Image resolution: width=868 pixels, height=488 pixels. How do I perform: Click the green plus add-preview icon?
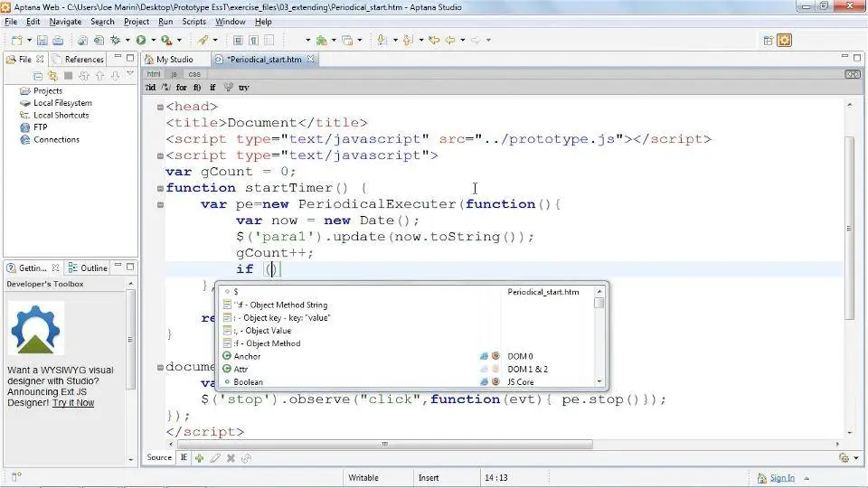pyautogui.click(x=199, y=458)
